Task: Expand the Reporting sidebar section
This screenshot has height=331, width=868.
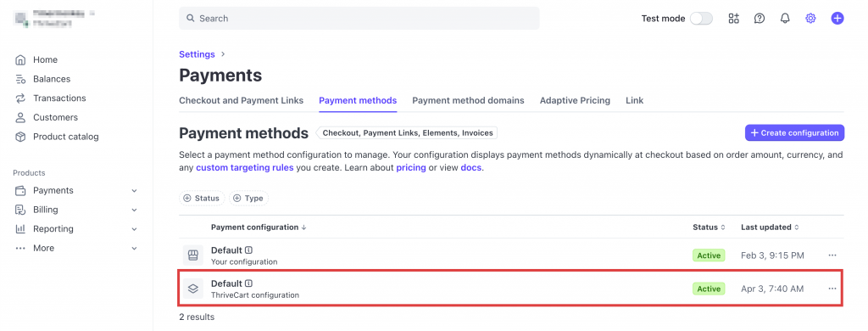Action: click(75, 229)
